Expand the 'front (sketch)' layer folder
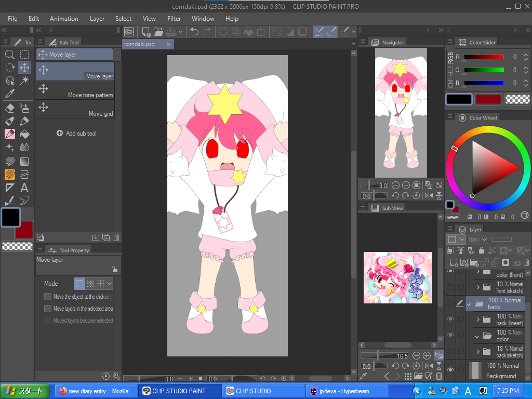532x399 pixels. click(x=478, y=287)
